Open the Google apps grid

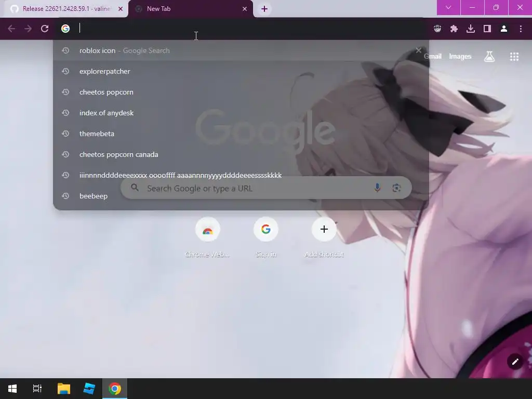click(x=514, y=57)
